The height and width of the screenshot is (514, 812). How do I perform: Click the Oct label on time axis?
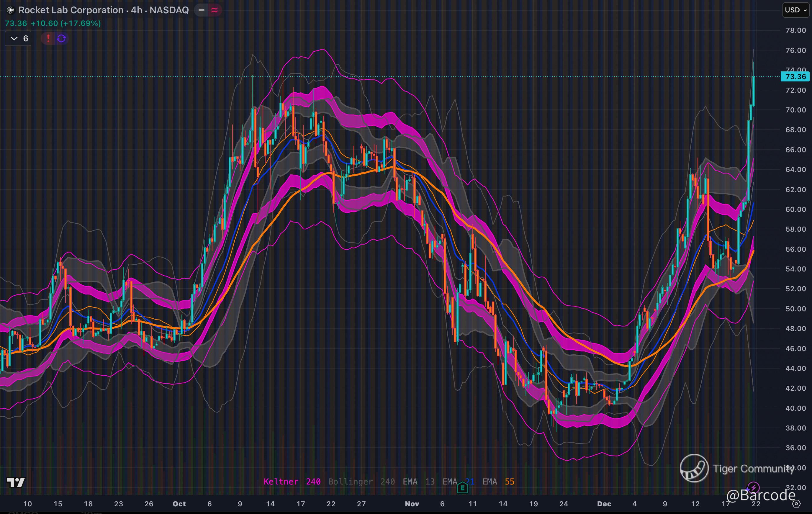[x=179, y=504]
